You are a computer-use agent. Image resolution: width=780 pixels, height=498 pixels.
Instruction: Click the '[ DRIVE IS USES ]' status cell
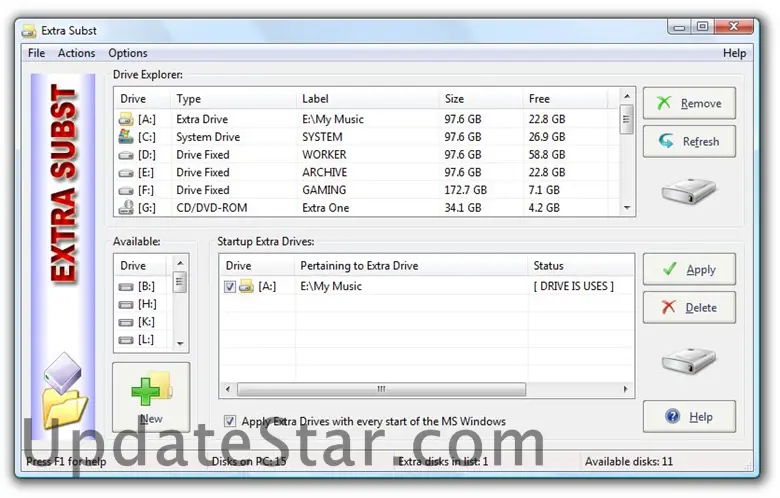(x=573, y=286)
